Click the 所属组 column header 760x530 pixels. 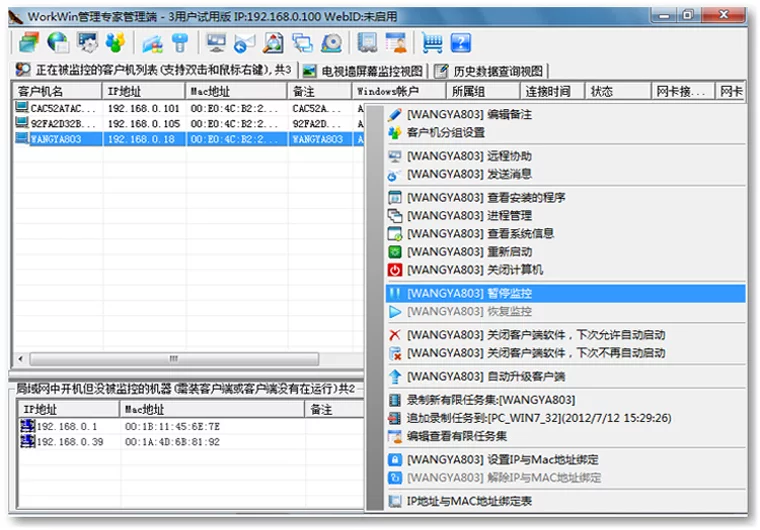pos(482,91)
